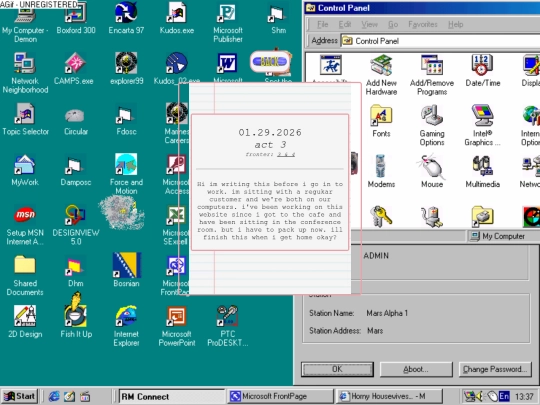
Task: Open Multimedia in Control Panel
Action: point(482,171)
